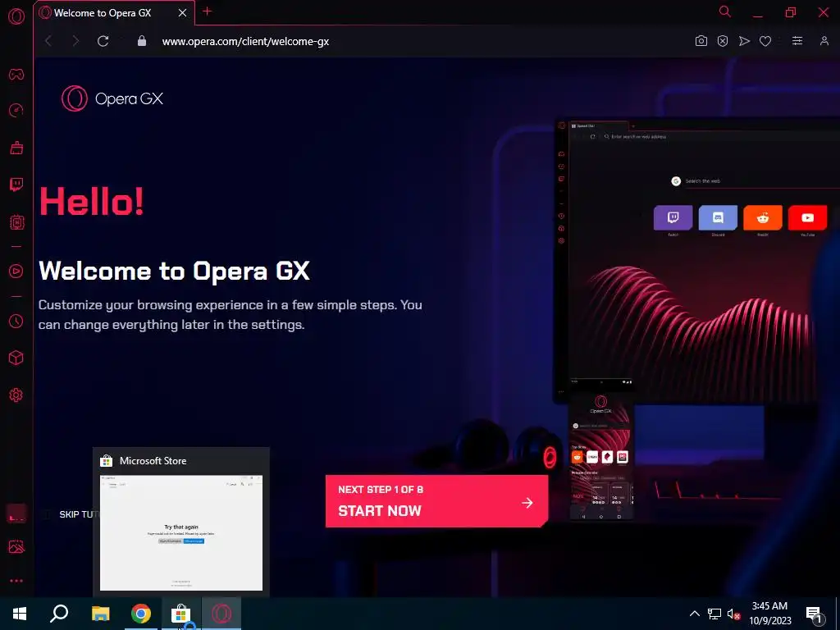The image size is (840, 630).
Task: Open ad blocker shield icon
Action: pos(723,41)
